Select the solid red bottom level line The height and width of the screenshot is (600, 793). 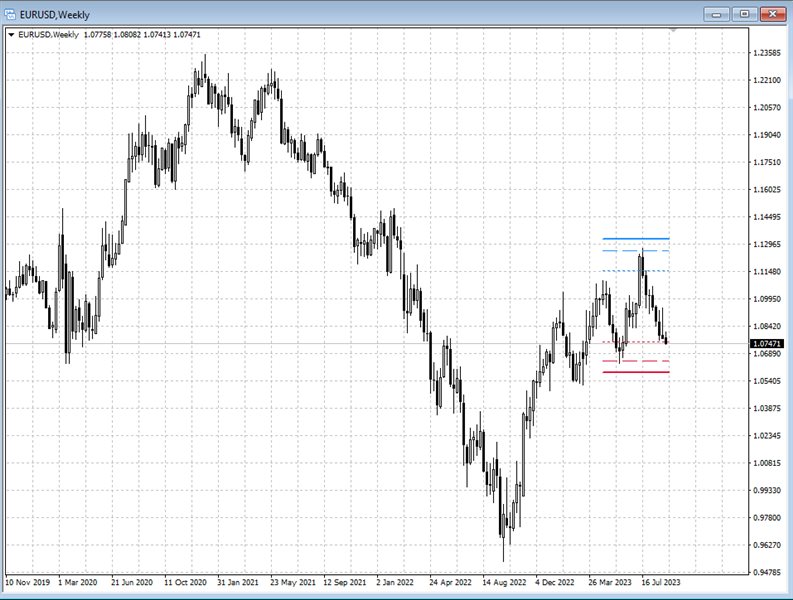636,372
